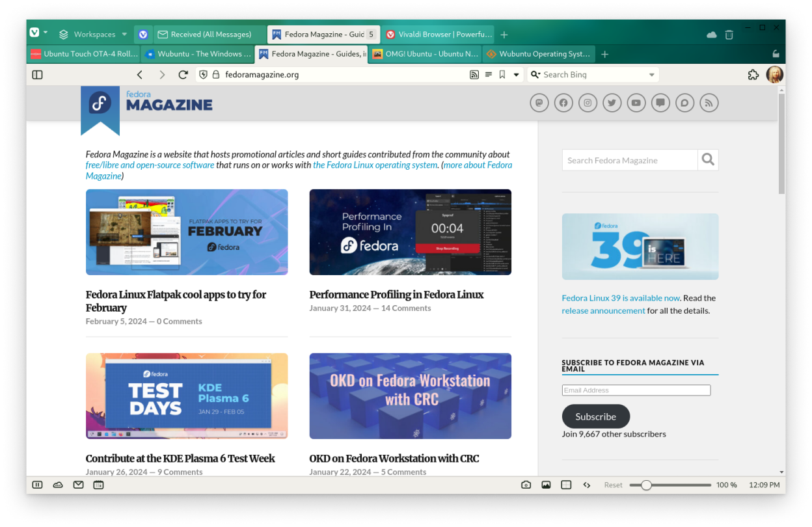Click the Fedora Magazine search magnifier button
The width and height of the screenshot is (812, 527).
tap(708, 160)
